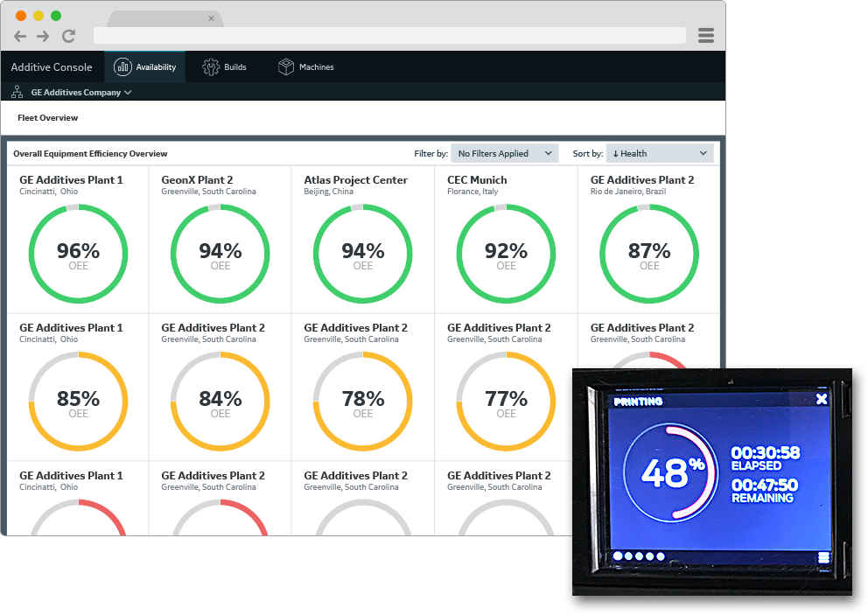
Task: Switch to the Availability tab
Action: coord(145,67)
